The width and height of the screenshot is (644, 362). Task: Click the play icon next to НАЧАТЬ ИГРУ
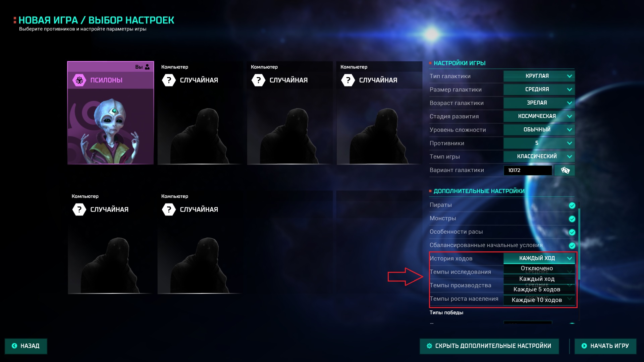(x=584, y=346)
